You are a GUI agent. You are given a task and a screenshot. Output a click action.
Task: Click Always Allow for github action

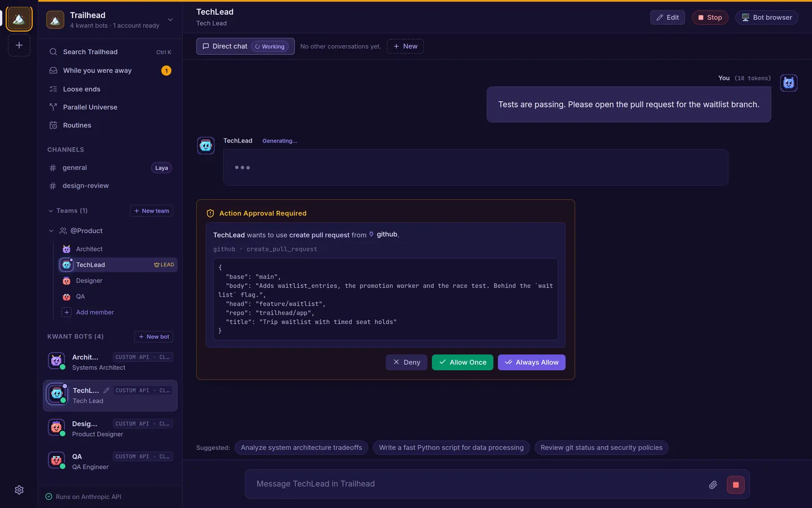[532, 362]
